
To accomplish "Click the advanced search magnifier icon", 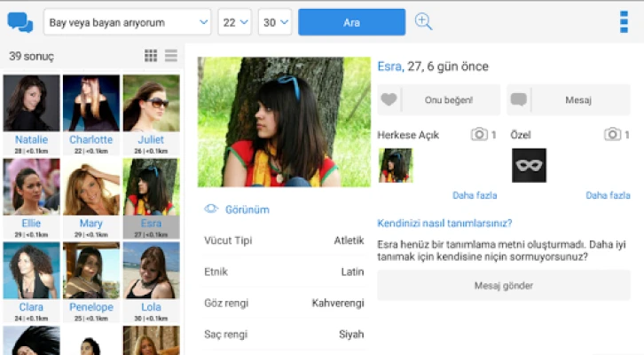I will (x=424, y=22).
